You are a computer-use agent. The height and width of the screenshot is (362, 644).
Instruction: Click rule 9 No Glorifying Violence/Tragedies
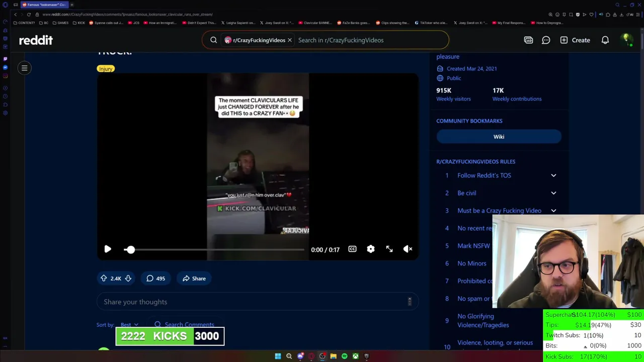[483, 321]
